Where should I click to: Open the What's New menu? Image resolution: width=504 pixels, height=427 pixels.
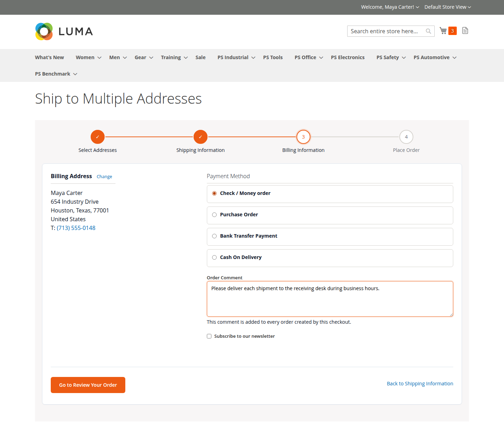coord(49,57)
